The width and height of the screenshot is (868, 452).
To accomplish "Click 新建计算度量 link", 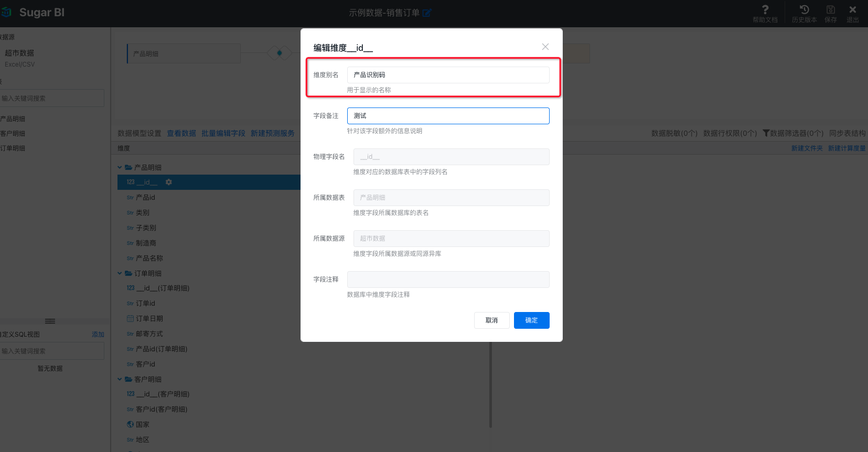I will point(846,148).
